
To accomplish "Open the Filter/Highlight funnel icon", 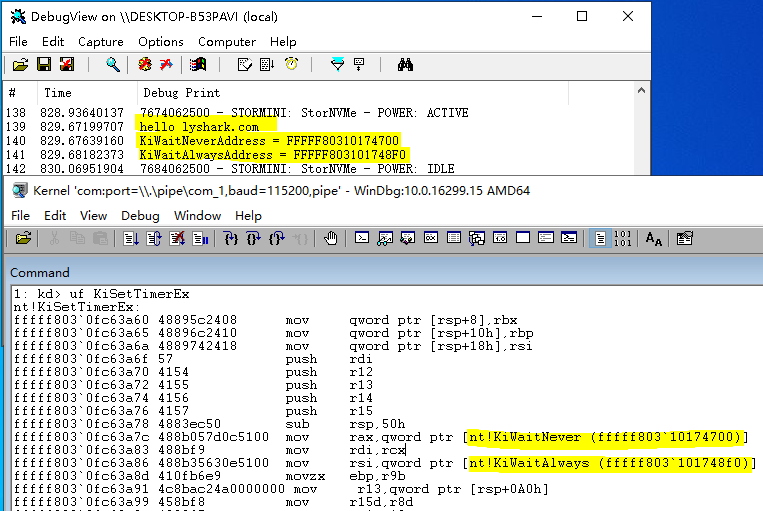I will click(x=337, y=64).
